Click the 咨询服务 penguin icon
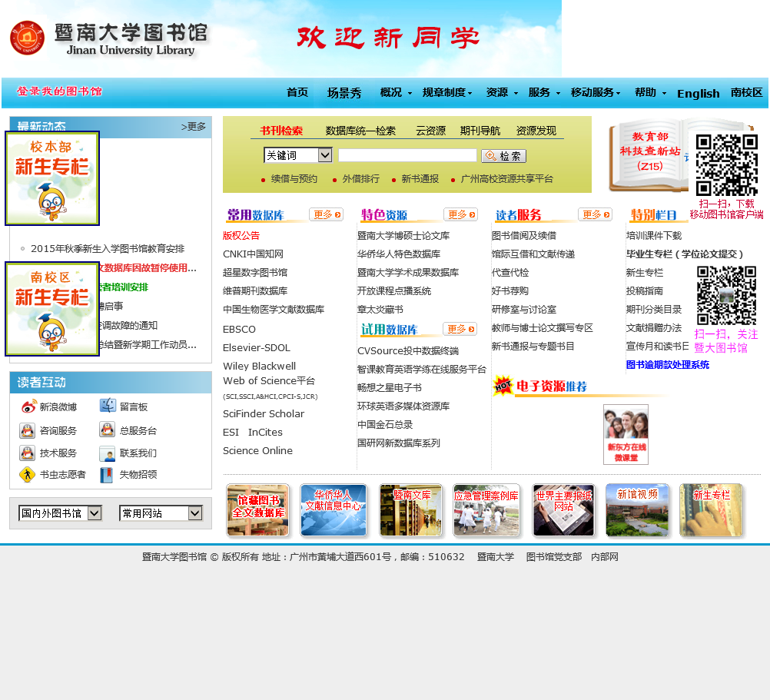Image resolution: width=770 pixels, height=700 pixels. pos(28,430)
